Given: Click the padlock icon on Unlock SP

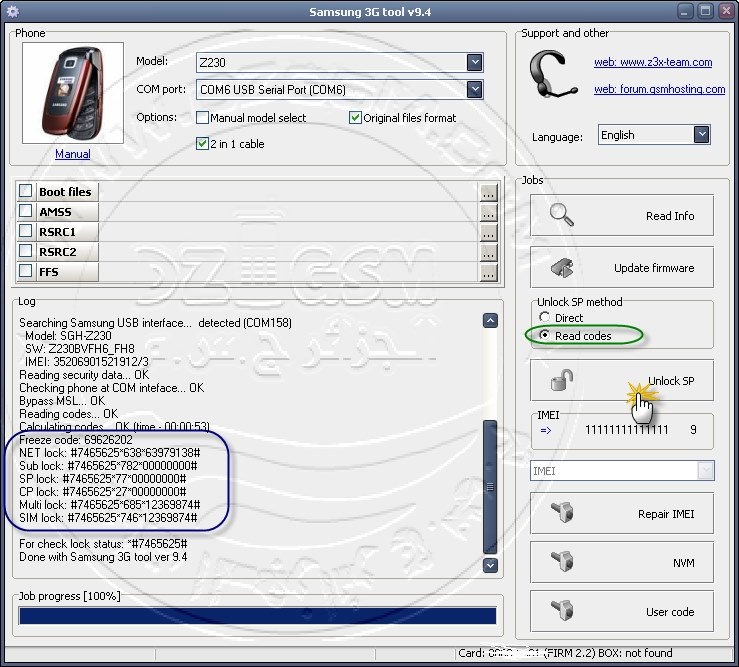Looking at the screenshot, I should [x=561, y=380].
